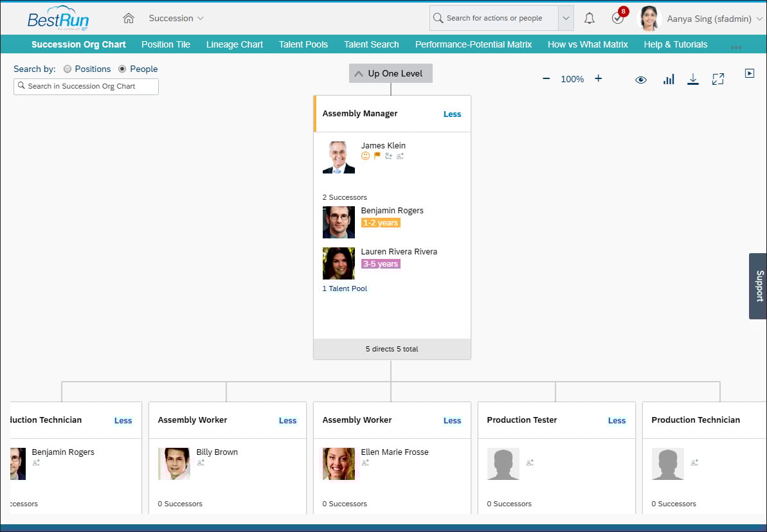The height and width of the screenshot is (532, 767).
Task: Click the add successor icon under James Klein
Action: click(388, 156)
